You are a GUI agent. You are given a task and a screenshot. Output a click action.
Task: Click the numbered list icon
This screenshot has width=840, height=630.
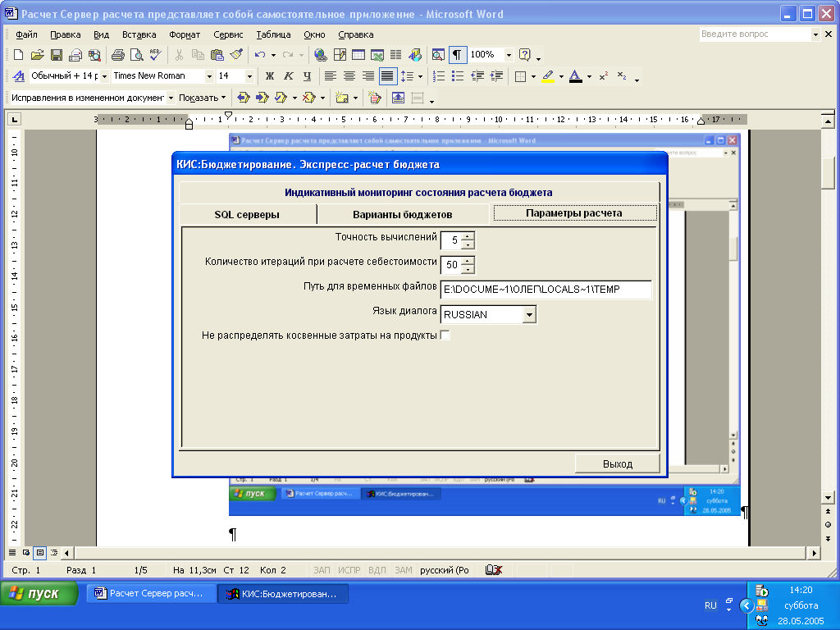coord(439,76)
